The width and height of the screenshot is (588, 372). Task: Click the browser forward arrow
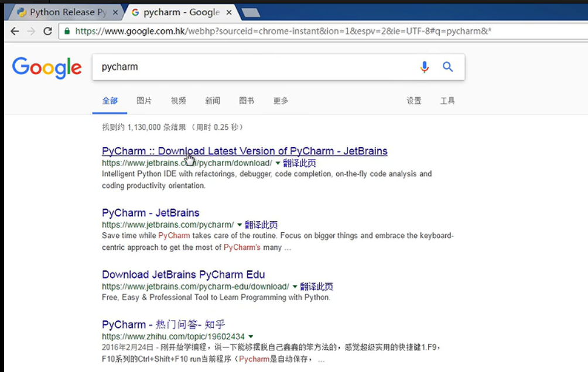[31, 31]
